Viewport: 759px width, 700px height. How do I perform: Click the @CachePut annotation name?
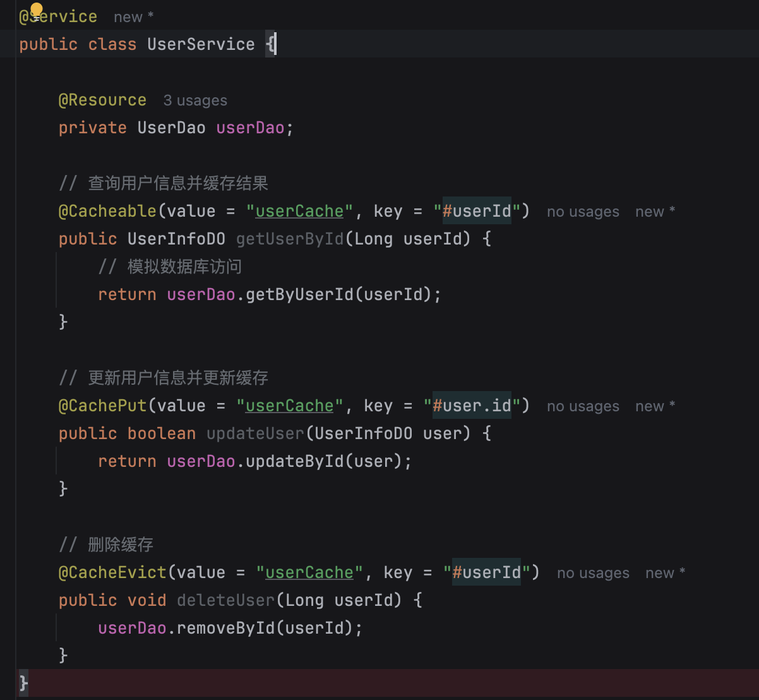click(102, 405)
